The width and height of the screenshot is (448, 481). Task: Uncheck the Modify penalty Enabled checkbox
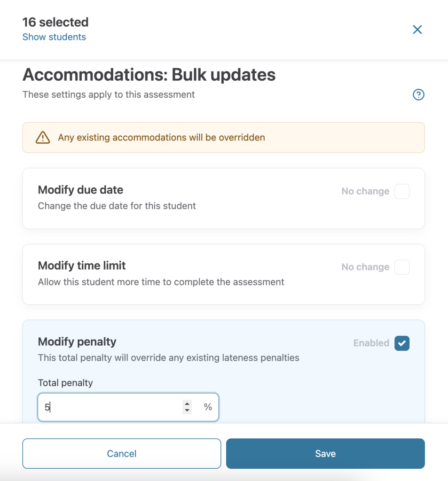click(x=401, y=343)
